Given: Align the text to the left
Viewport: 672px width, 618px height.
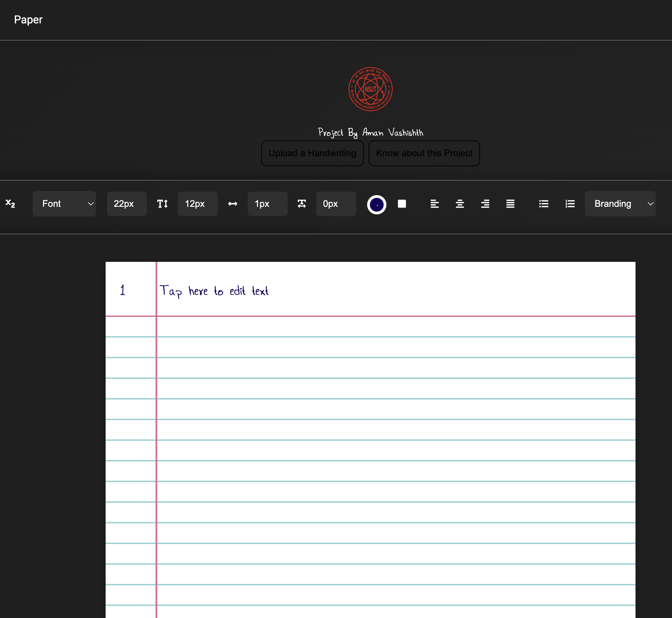Looking at the screenshot, I should [x=435, y=204].
